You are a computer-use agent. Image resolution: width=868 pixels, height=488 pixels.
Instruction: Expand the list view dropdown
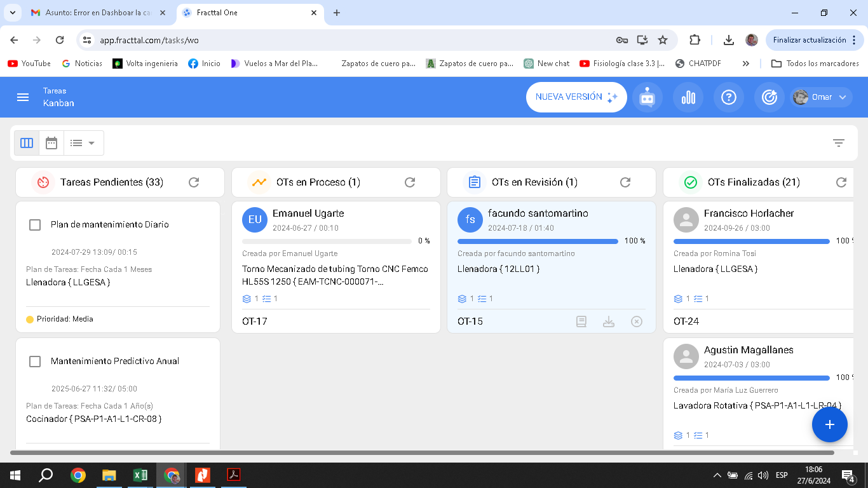pyautogui.click(x=83, y=143)
